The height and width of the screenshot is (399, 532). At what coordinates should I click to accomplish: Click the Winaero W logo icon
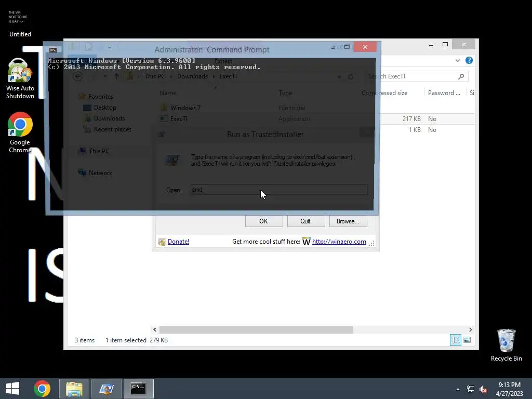[x=307, y=242]
